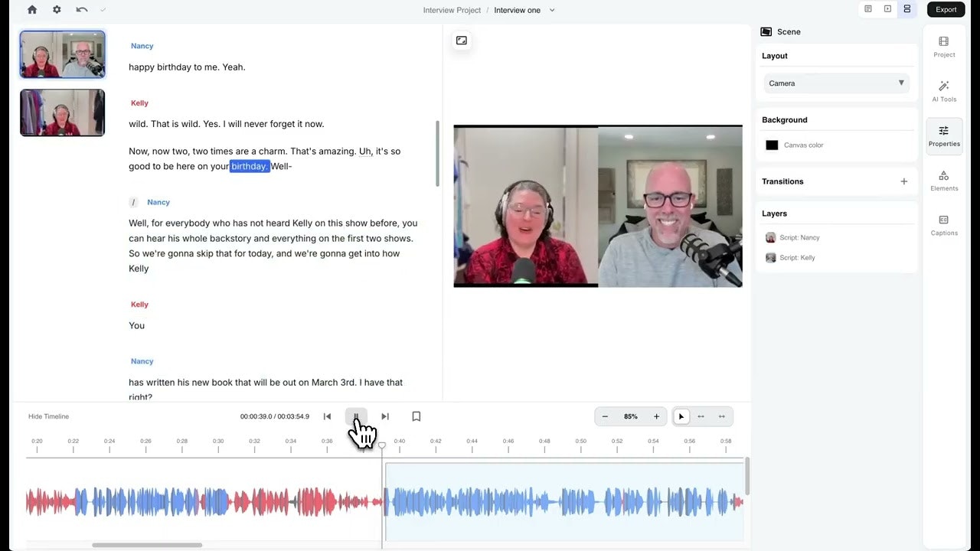Click the highlighted word birthday

[250, 166]
